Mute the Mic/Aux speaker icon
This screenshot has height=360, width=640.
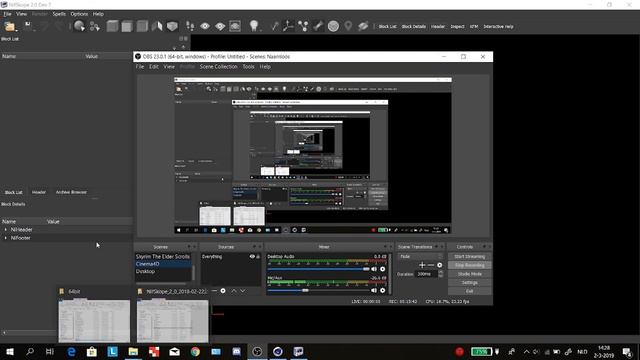coord(374,290)
